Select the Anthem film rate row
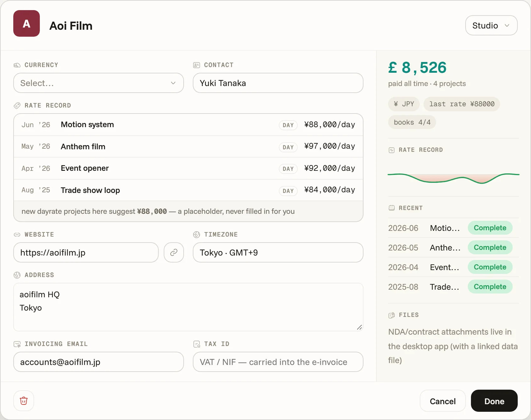Screen dimensions: 531x420 coord(188,146)
